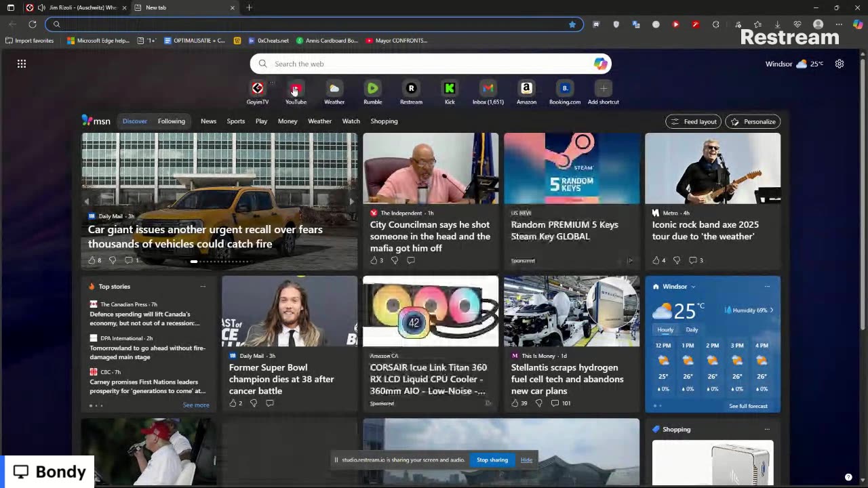Open the News section

click(208, 121)
